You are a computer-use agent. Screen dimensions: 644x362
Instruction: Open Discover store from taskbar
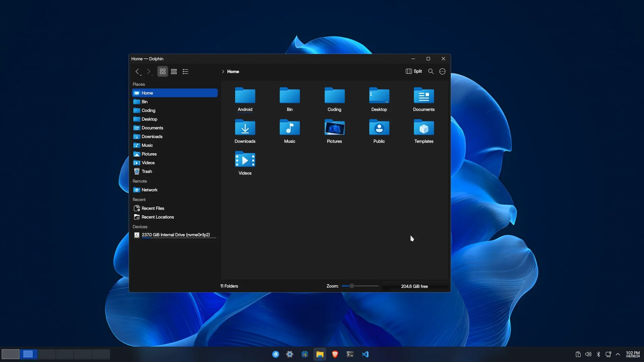coord(305,354)
